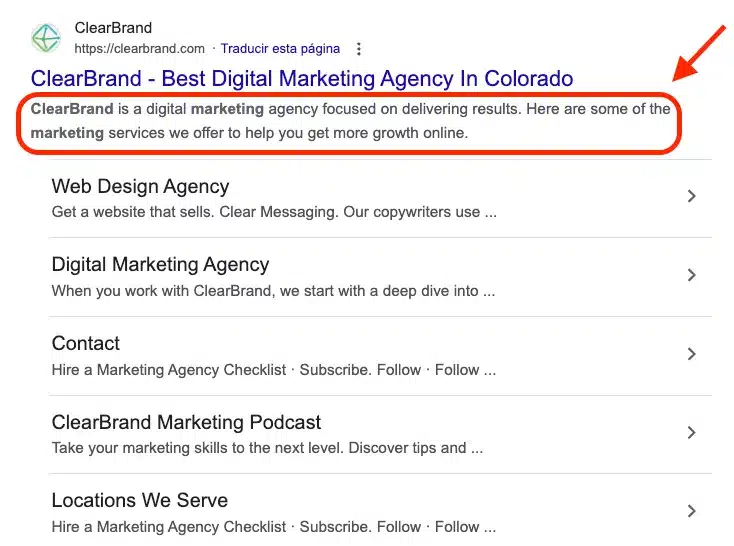Open the Contact sitelink
Viewport: 734px width, 546px height.
pos(86,343)
